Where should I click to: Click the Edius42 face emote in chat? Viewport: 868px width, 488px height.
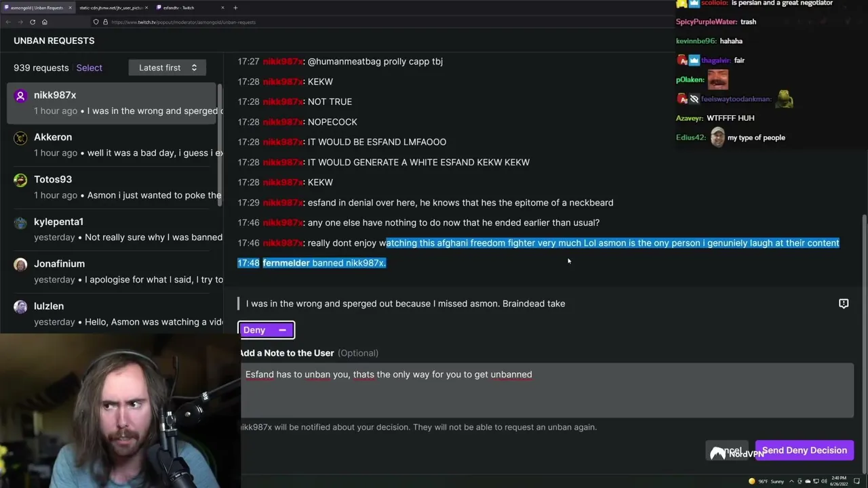coord(717,138)
